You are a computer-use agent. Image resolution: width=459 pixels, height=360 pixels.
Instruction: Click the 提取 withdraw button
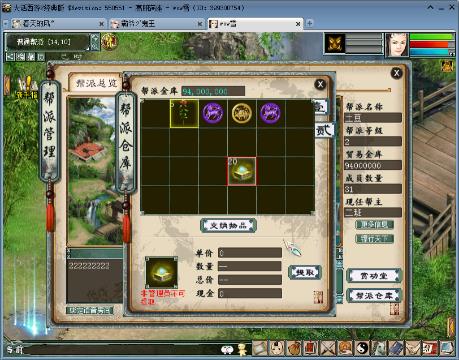[x=305, y=273]
